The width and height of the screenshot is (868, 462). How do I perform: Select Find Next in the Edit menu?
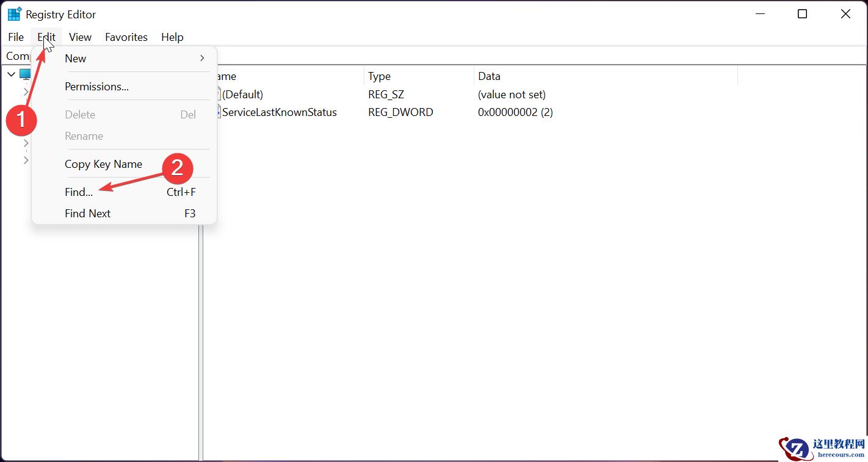point(87,213)
